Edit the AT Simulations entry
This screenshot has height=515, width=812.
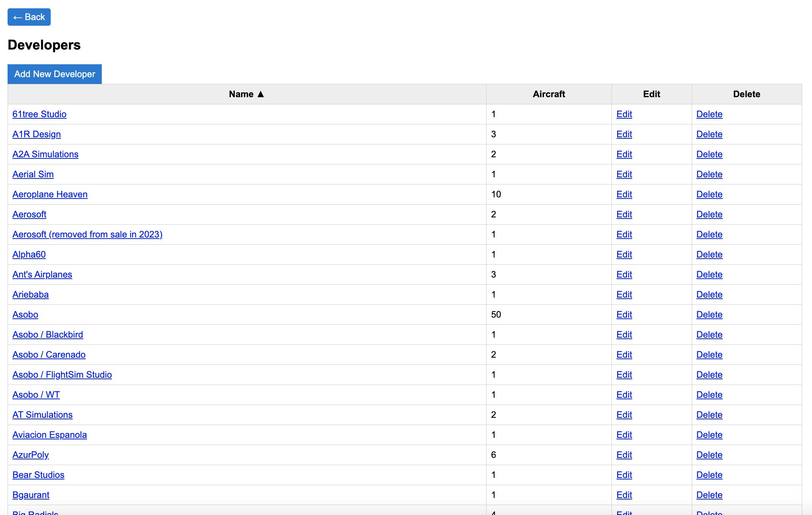(624, 415)
